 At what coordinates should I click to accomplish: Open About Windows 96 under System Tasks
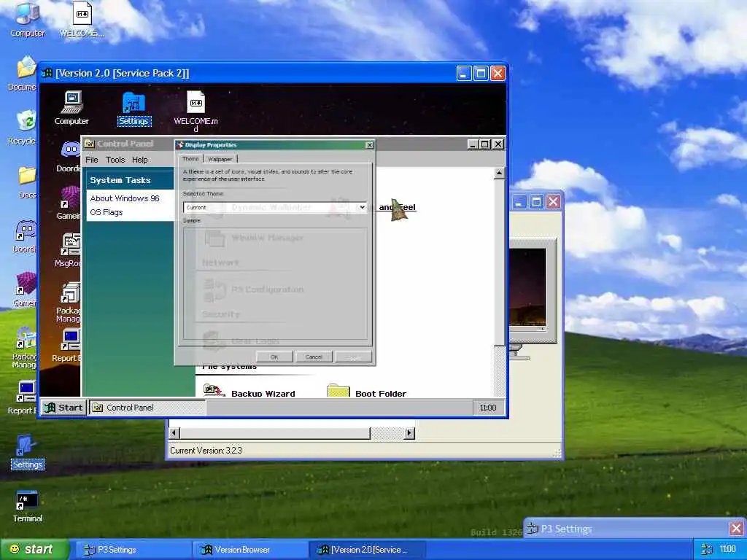coord(125,198)
